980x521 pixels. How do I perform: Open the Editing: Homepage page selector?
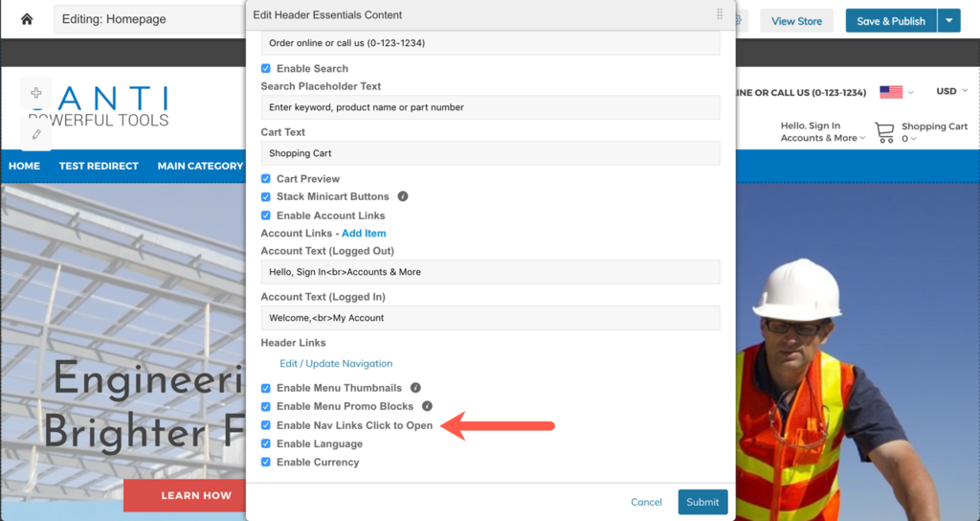(150, 19)
